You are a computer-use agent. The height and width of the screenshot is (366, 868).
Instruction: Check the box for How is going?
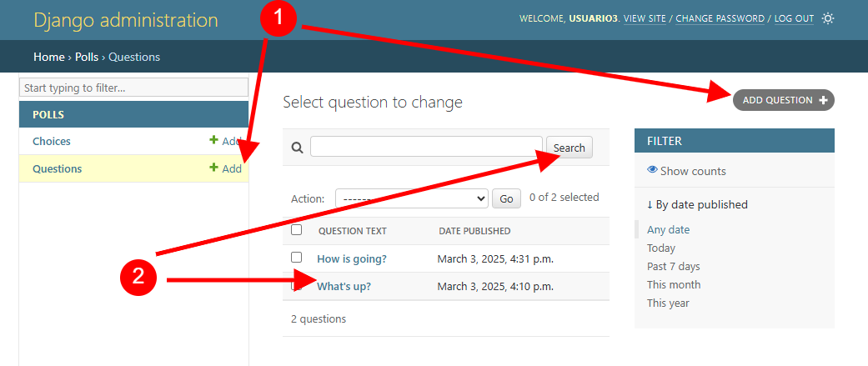[x=297, y=258]
